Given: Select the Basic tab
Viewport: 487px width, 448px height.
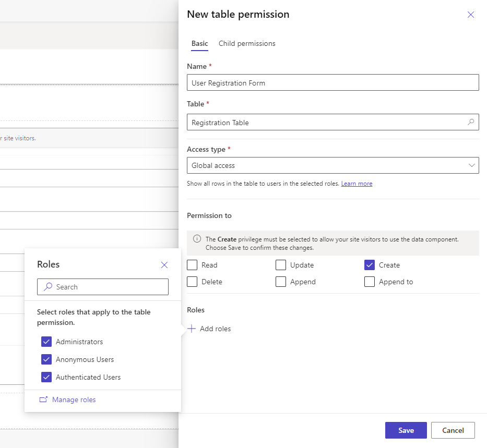Looking at the screenshot, I should (x=199, y=44).
